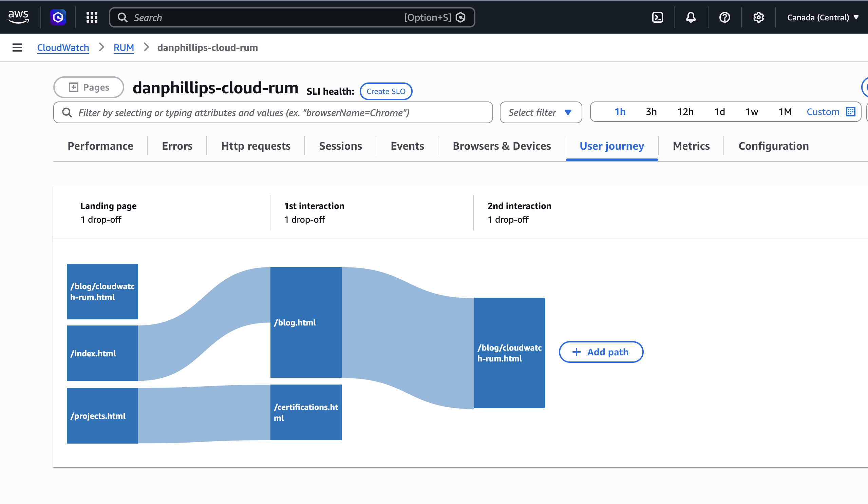This screenshot has width=868, height=504.
Task: Switch to the Browsers & Devices tab
Action: coord(501,146)
